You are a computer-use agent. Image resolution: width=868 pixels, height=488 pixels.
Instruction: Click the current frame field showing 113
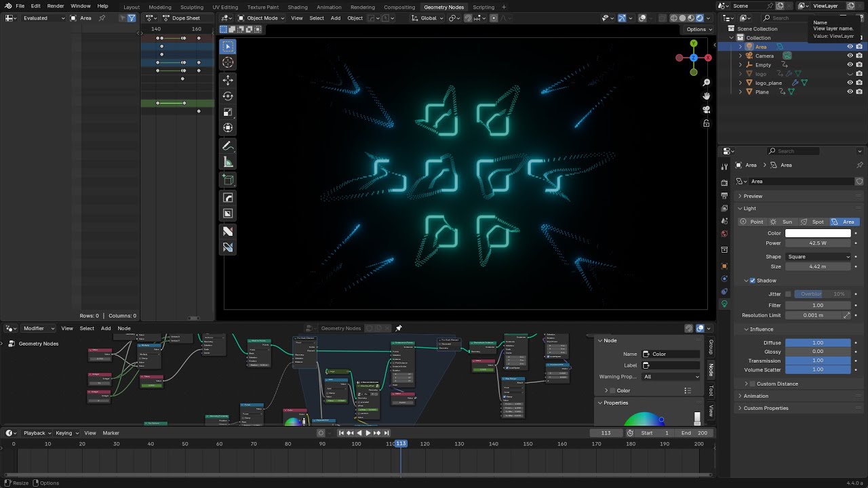coord(606,433)
